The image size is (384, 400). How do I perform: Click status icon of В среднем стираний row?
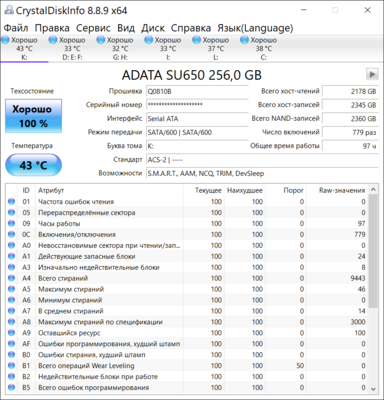pyautogui.click(x=11, y=311)
